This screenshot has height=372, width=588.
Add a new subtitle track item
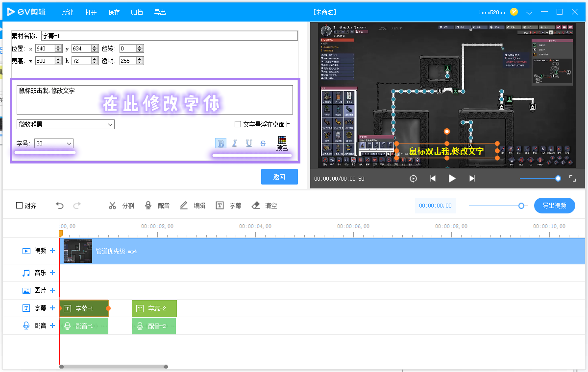point(52,308)
